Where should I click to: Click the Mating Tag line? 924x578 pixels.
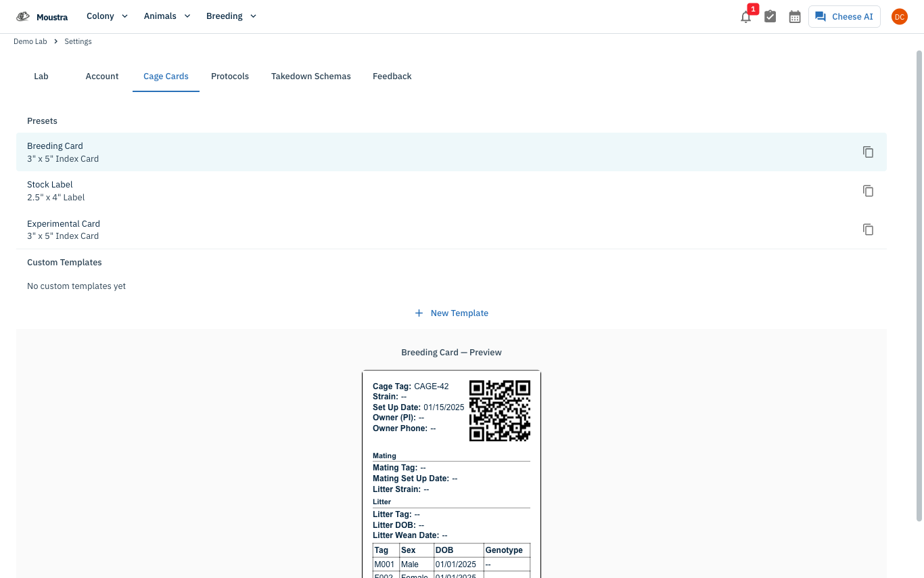coord(399,468)
